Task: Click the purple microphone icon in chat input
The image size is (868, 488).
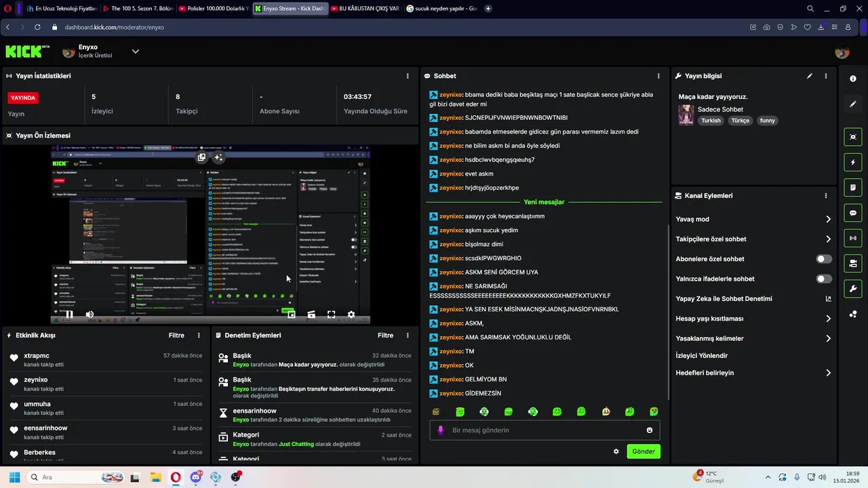Action: 441,430
